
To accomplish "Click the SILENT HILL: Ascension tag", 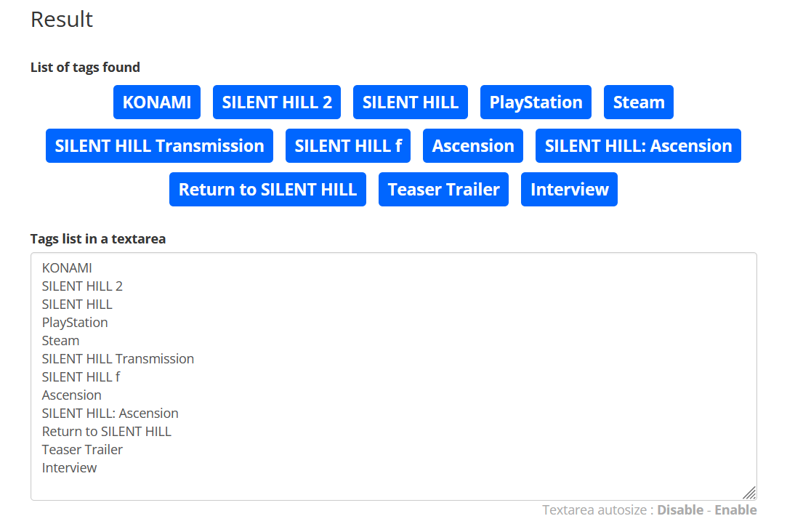I will [x=638, y=145].
